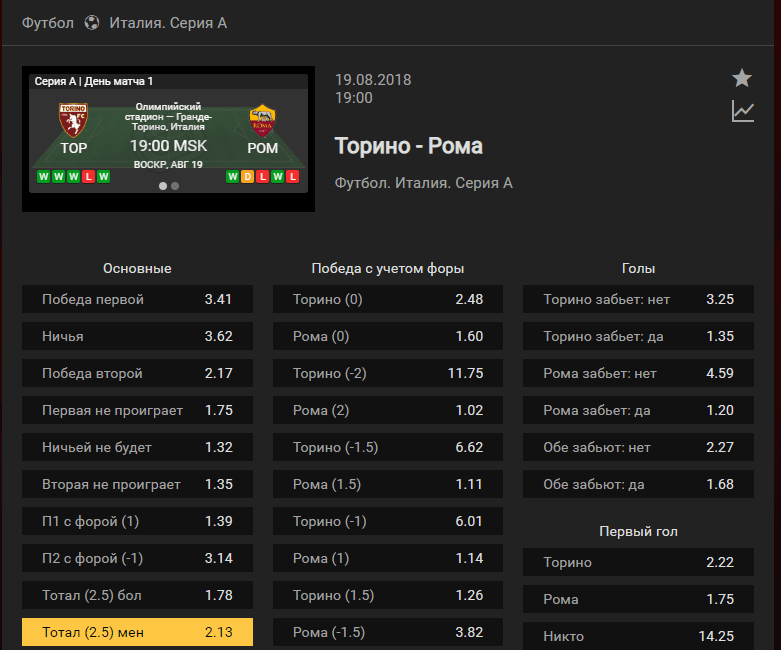Click the Roma club crest
781x650 pixels.
point(262,121)
